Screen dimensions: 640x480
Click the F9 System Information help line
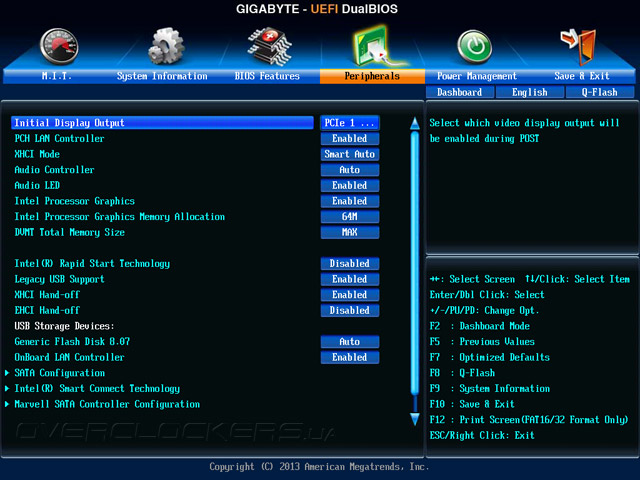pyautogui.click(x=489, y=389)
